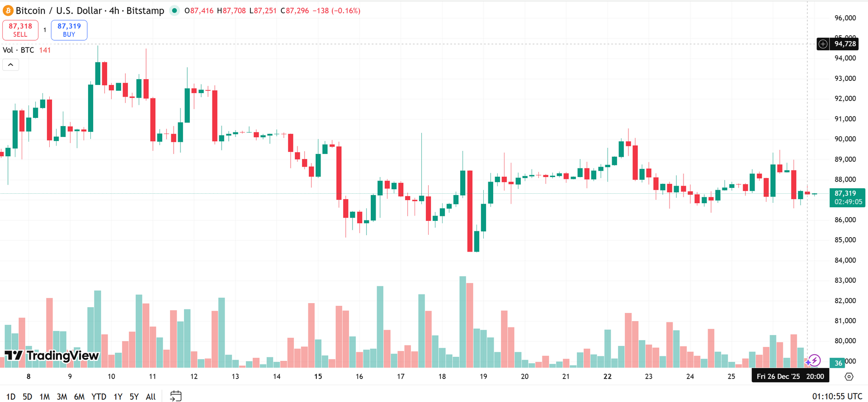Click the green market status indicator
Screen dimensions: 868x402
pos(175,10)
